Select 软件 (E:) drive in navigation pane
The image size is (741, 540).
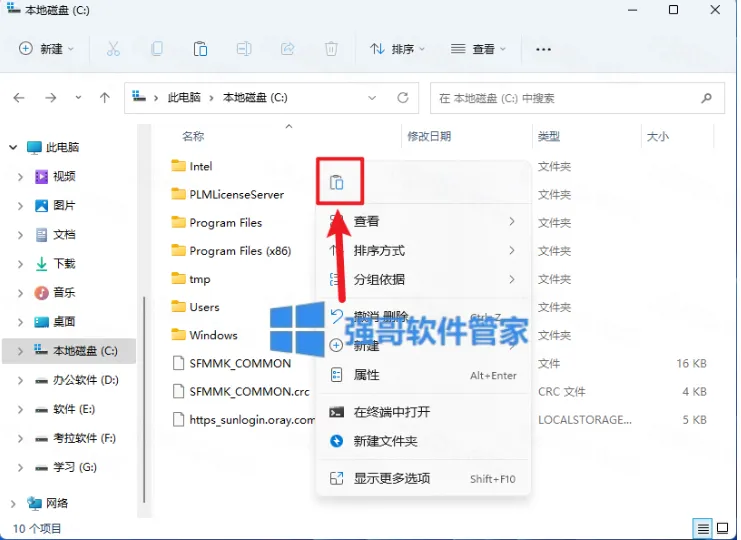[x=65, y=409]
